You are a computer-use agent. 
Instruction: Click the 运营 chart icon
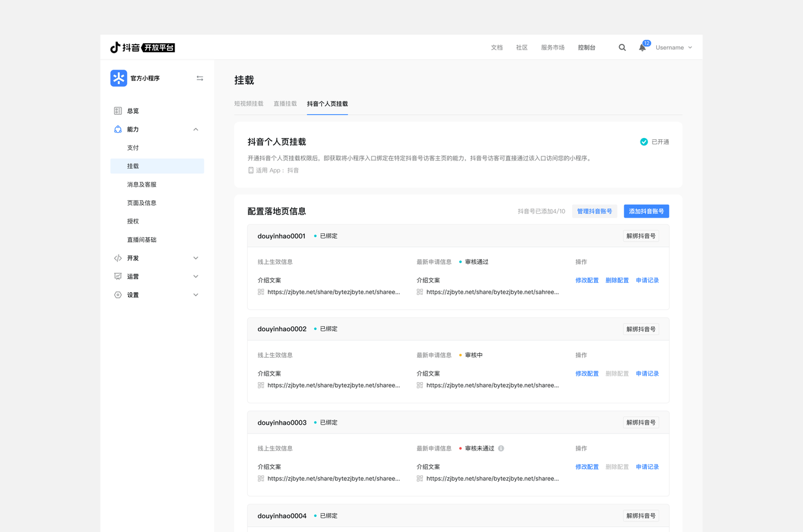[118, 277]
